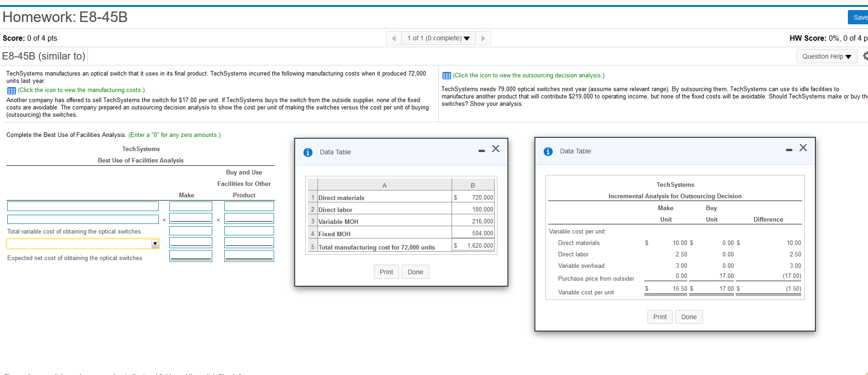Click the 180,000 value cell

click(473, 209)
